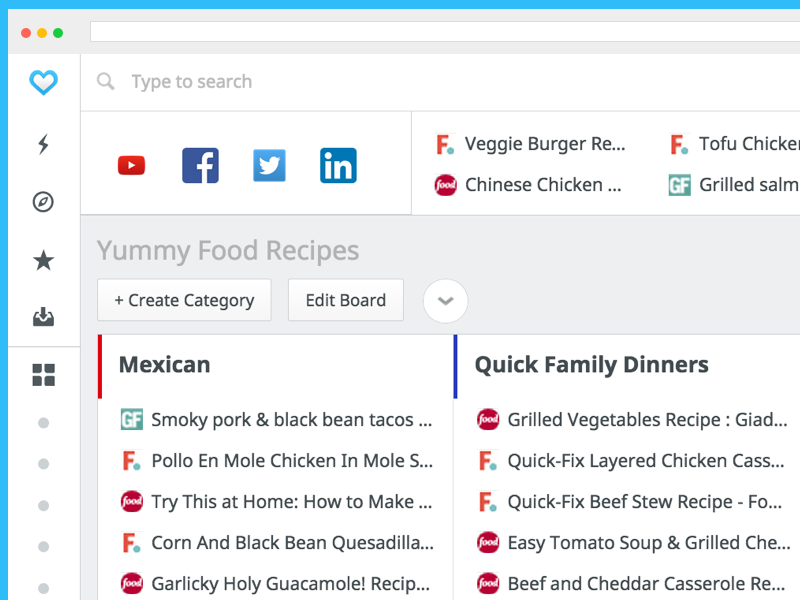Viewport: 800px width, 600px height.
Task: Open the YouTube shortcut icon
Action: (131, 165)
